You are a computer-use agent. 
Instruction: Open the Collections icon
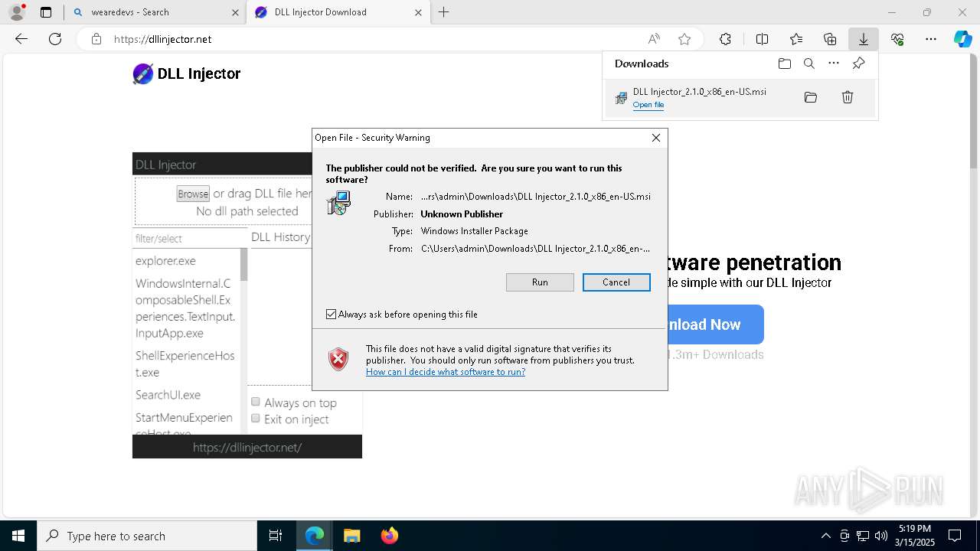(830, 39)
